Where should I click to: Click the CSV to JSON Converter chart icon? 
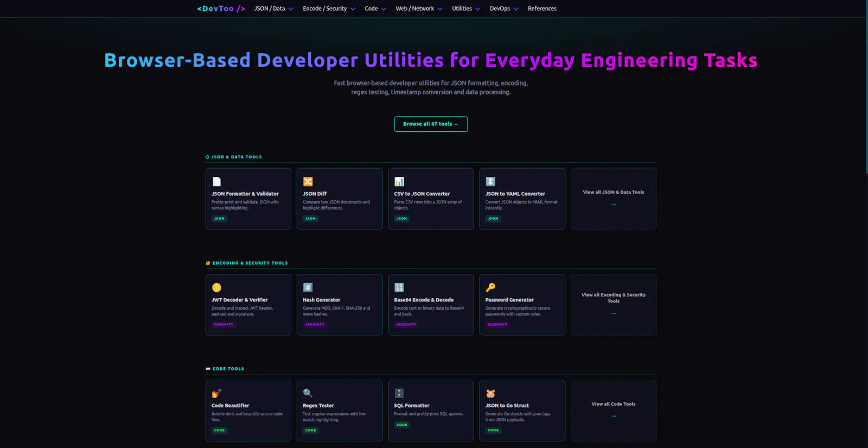(x=399, y=182)
